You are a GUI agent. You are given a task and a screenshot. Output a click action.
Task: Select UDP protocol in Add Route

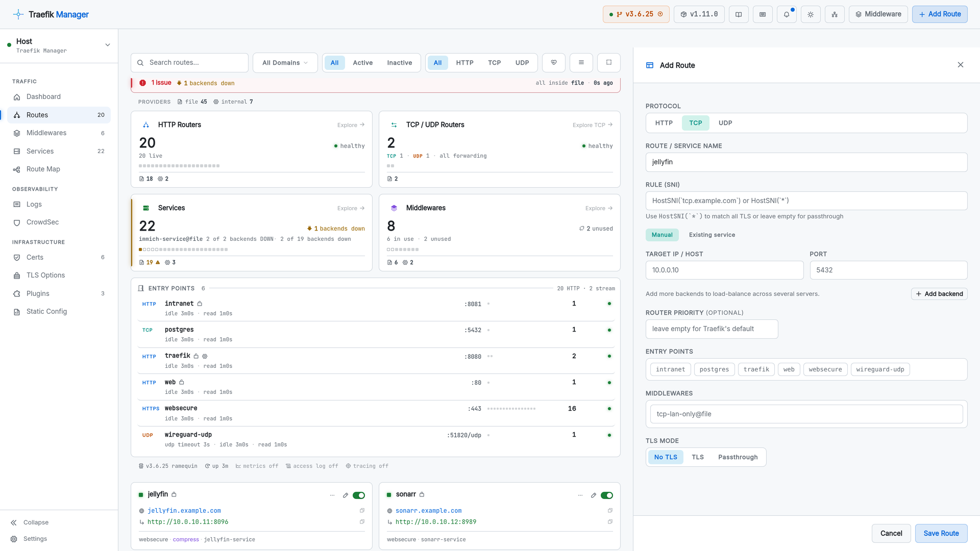725,123
